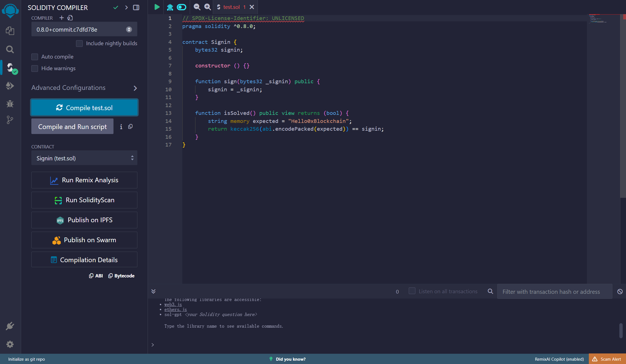Image resolution: width=626 pixels, height=364 pixels.
Task: Click the Did you know? text
Action: (291, 359)
